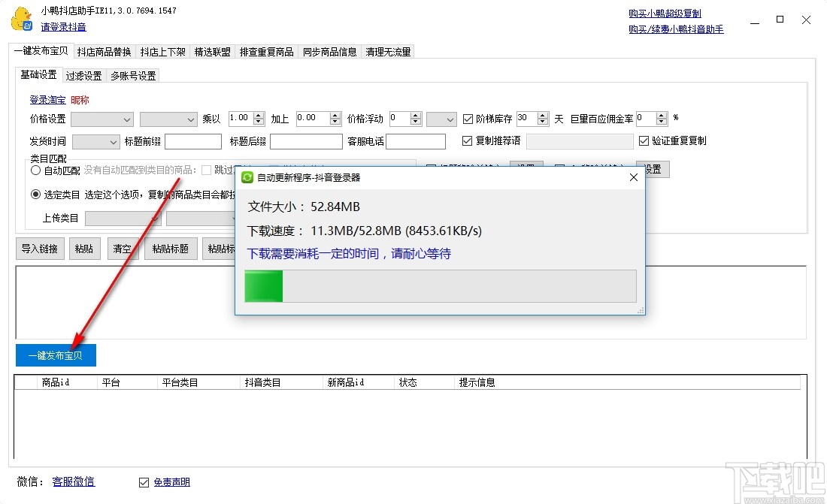This screenshot has height=504, width=827.
Task: Close the auto-update download dialog
Action: (x=634, y=178)
